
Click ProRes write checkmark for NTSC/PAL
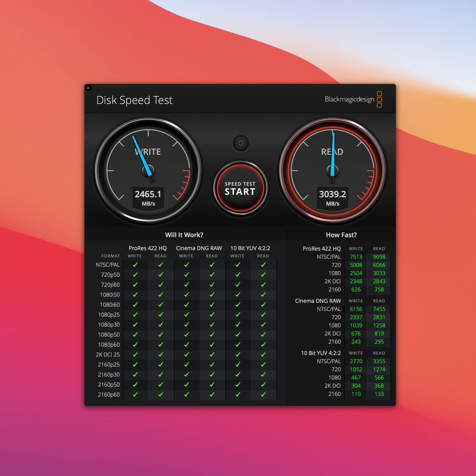point(135,265)
